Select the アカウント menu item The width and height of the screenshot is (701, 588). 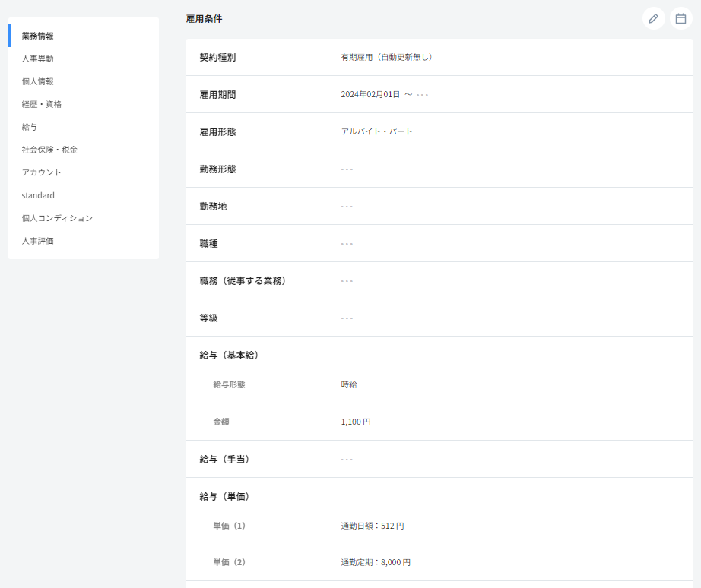pyautogui.click(x=41, y=172)
